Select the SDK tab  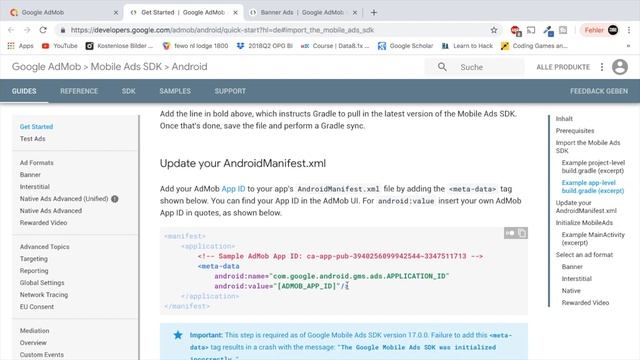[129, 91]
